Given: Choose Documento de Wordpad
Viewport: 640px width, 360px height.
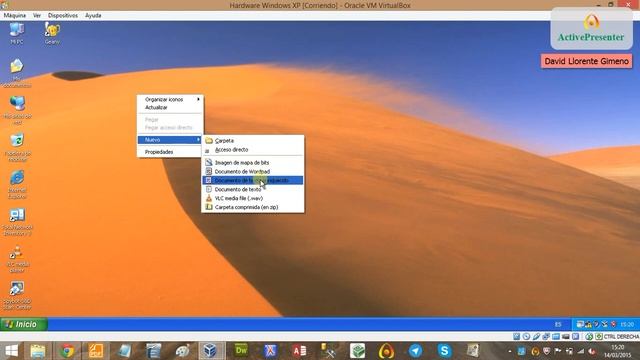Looking at the screenshot, I should click(253, 171).
